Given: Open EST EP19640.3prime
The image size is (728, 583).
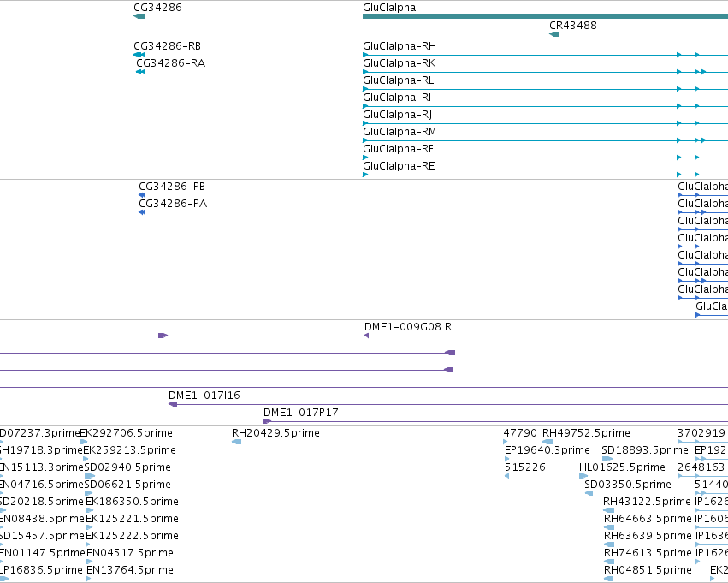Looking at the screenshot, I should tap(547, 450).
